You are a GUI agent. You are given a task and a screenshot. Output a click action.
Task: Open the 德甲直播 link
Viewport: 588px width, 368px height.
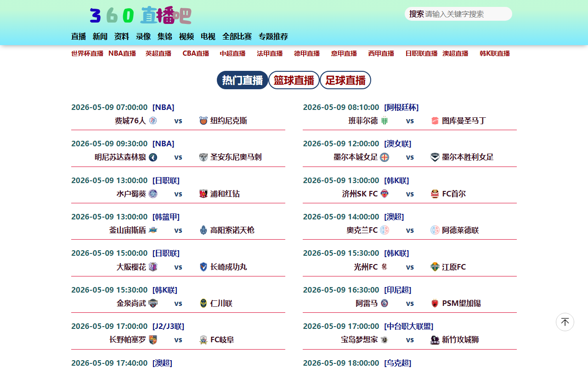(307, 53)
